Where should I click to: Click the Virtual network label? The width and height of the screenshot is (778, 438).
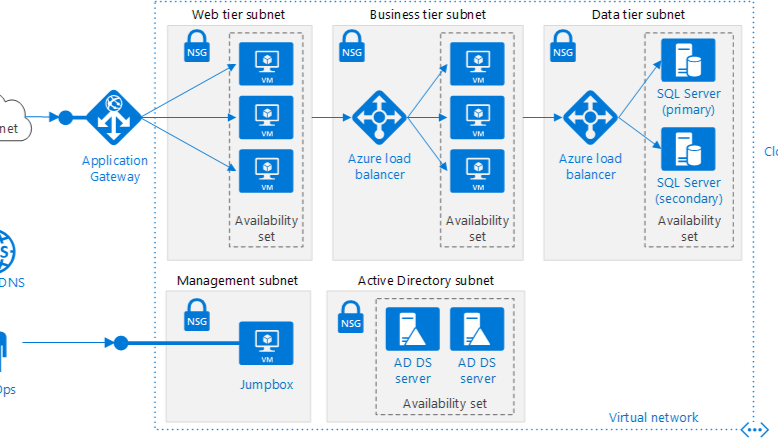(653, 418)
